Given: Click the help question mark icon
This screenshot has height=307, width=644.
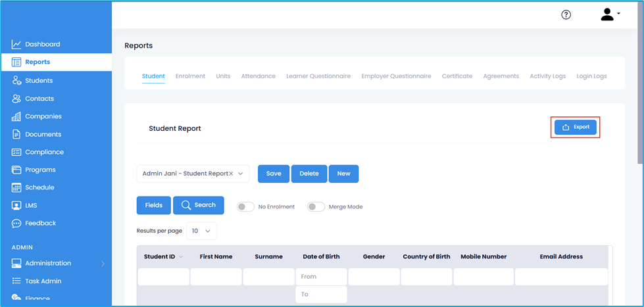Looking at the screenshot, I should click(566, 15).
